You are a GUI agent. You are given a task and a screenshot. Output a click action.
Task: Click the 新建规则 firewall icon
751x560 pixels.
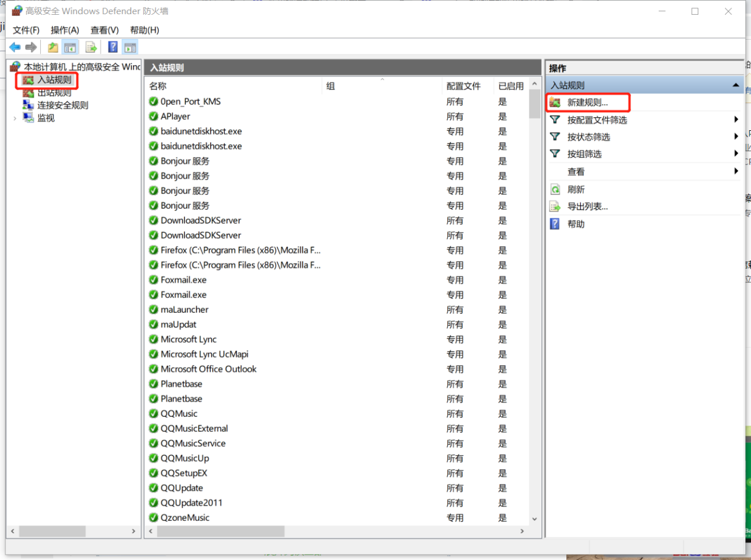555,102
